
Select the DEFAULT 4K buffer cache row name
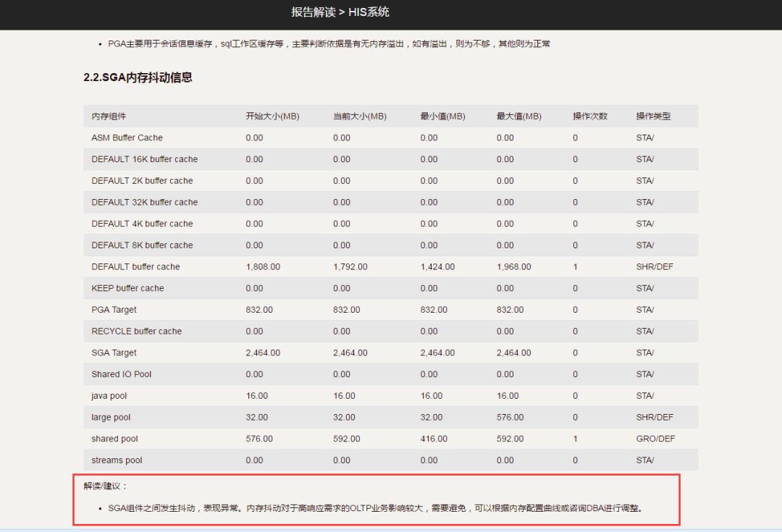(x=142, y=224)
